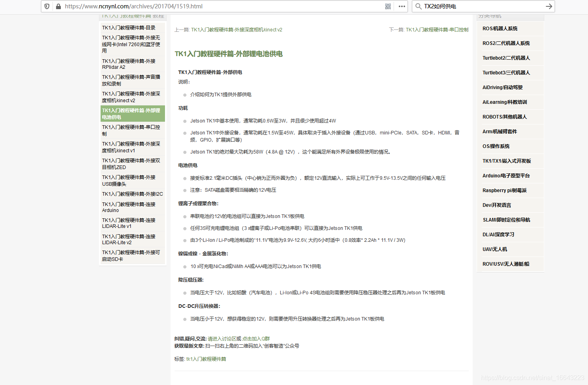Click the padlock site security icon

pyautogui.click(x=58, y=6)
